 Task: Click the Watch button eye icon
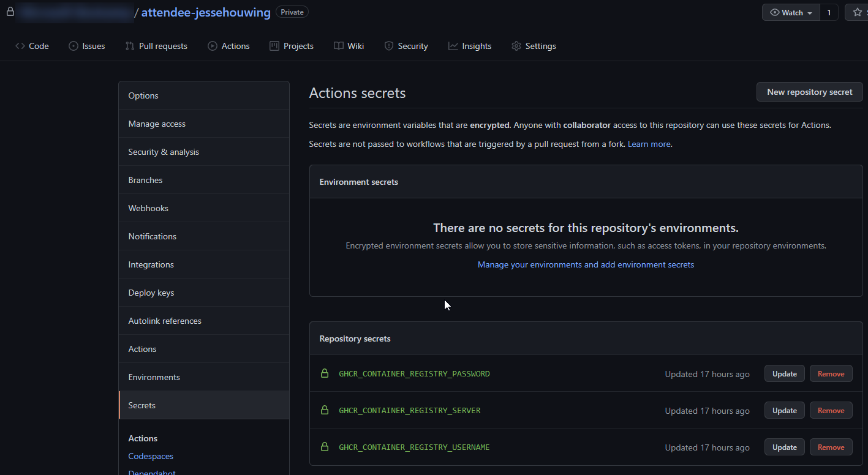(x=774, y=12)
